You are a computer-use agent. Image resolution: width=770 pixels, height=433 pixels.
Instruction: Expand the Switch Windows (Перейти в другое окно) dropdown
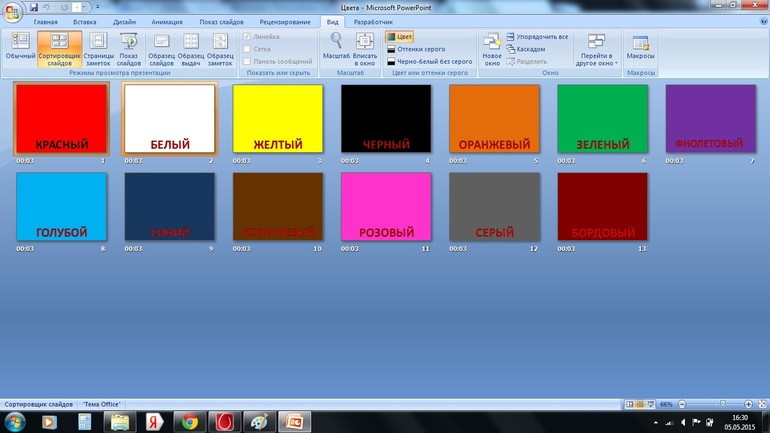coord(597,50)
